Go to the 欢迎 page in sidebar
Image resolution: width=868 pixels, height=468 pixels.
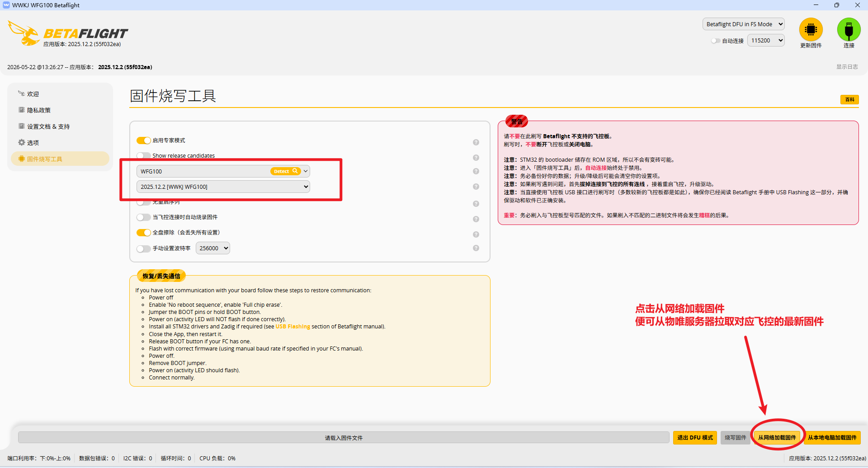(60, 94)
